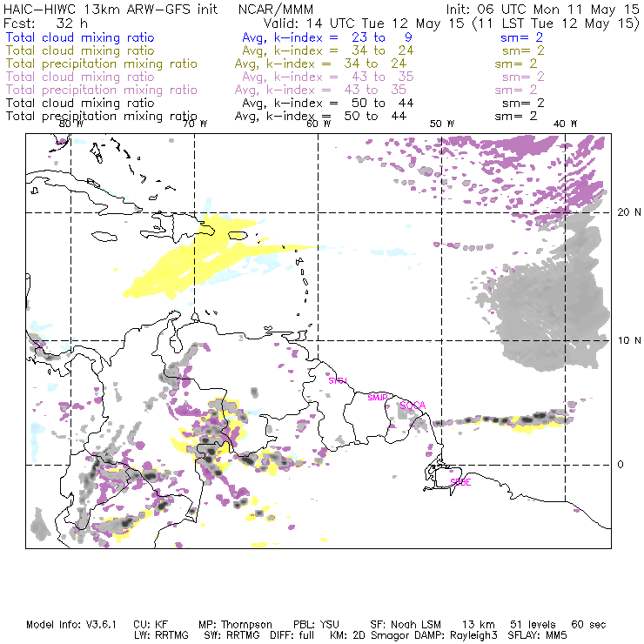Click the '(11 LST Tue 12 May 15)' local time
This screenshot has height=644, width=644.
click(x=556, y=23)
